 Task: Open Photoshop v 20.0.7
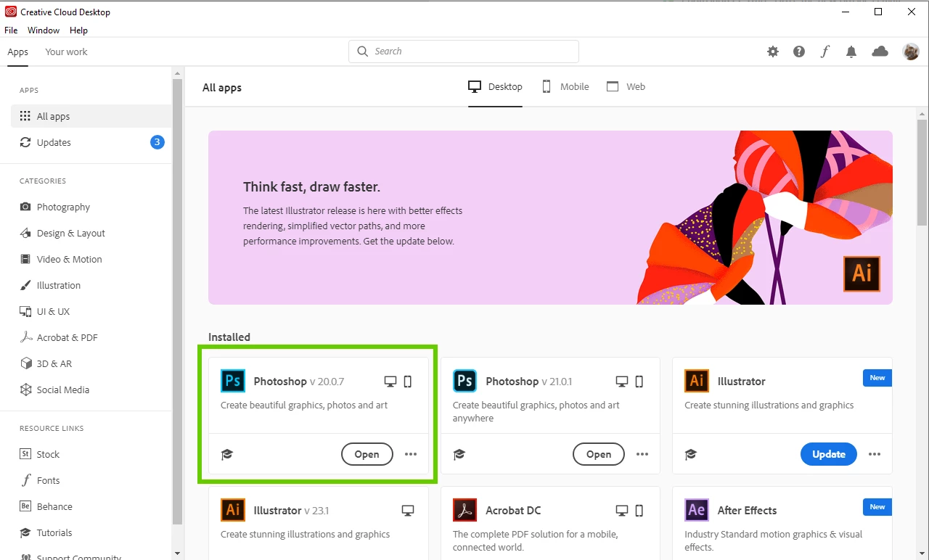click(x=367, y=454)
